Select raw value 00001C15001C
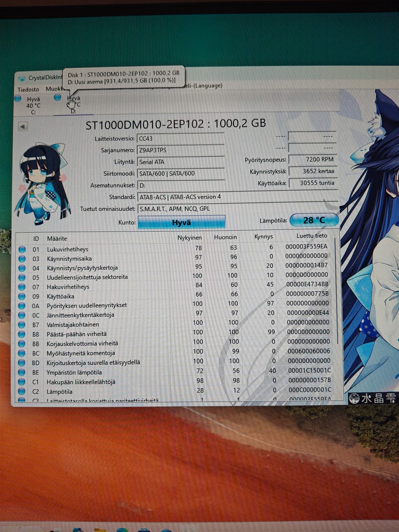Viewport: 399px width, 532px height. tap(309, 370)
